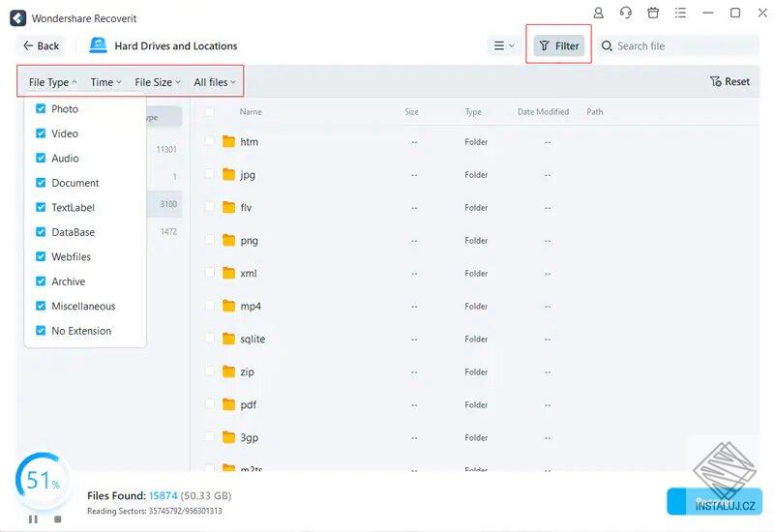Click the 3gp folder name
The width and height of the screenshot is (774, 532).
click(250, 438)
